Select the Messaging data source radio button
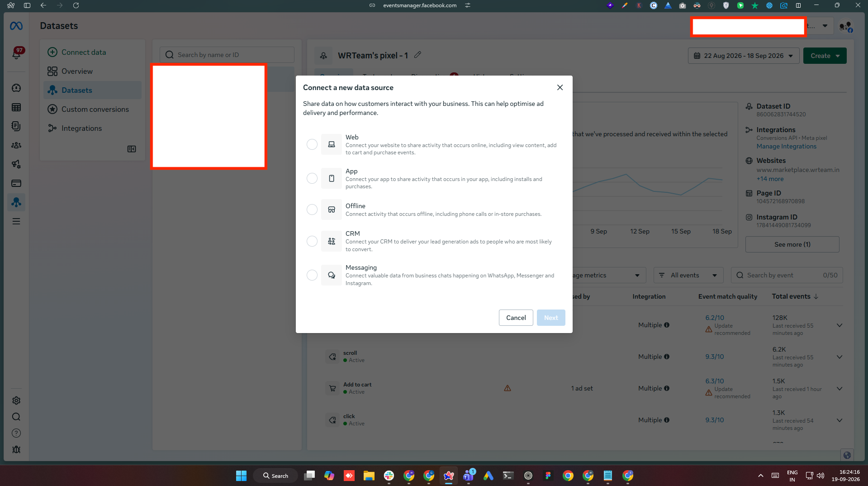 click(x=312, y=275)
